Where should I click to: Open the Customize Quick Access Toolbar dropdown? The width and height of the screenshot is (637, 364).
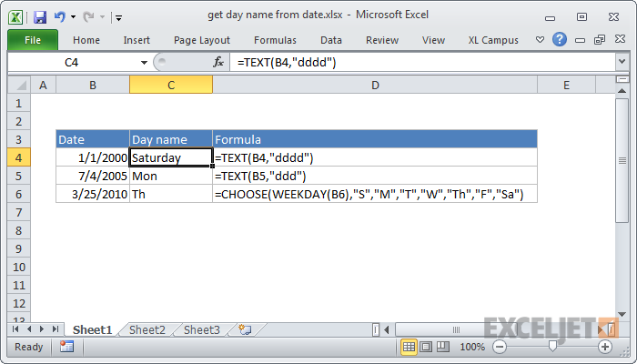[119, 17]
